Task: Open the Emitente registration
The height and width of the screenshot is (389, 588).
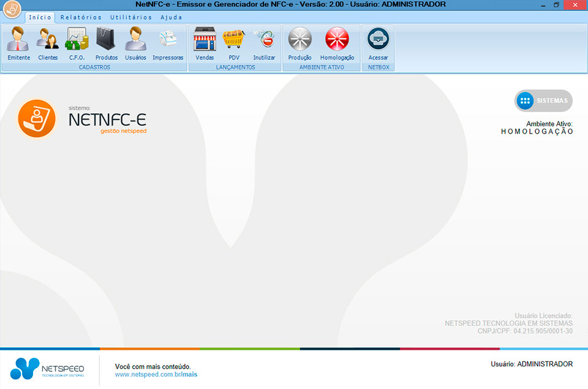Action: (18, 43)
